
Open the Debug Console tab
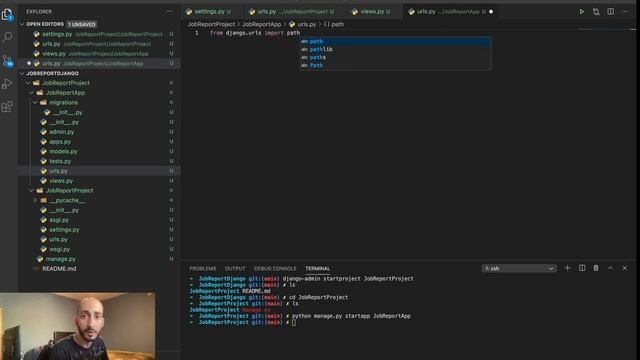pos(275,269)
